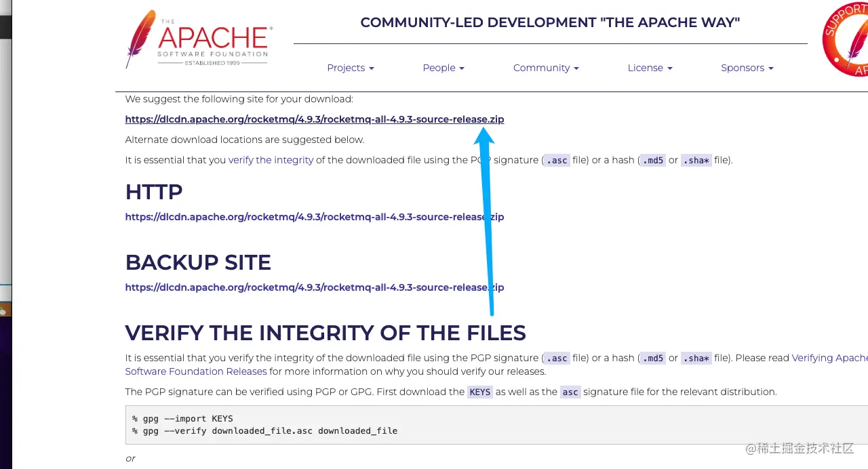
Task: Click the KEYS code label
Action: coord(480,392)
